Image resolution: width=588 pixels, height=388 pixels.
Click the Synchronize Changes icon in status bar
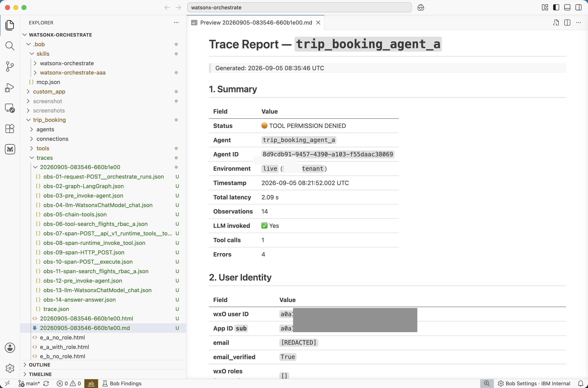pyautogui.click(x=46, y=383)
